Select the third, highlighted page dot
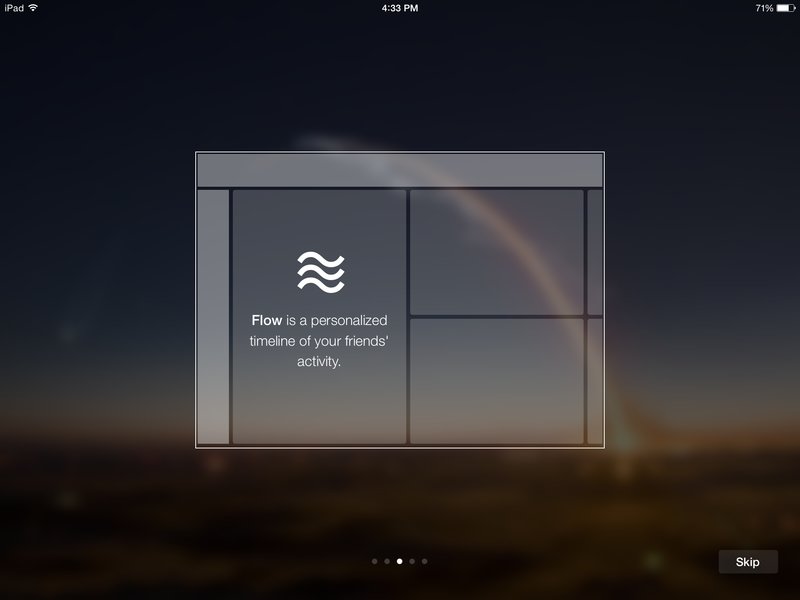The height and width of the screenshot is (600, 800). click(399, 561)
